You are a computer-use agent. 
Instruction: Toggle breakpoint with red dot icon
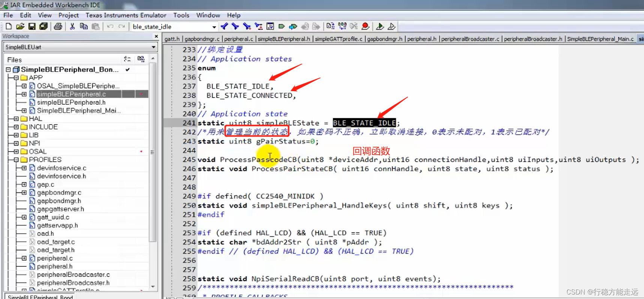click(x=365, y=26)
